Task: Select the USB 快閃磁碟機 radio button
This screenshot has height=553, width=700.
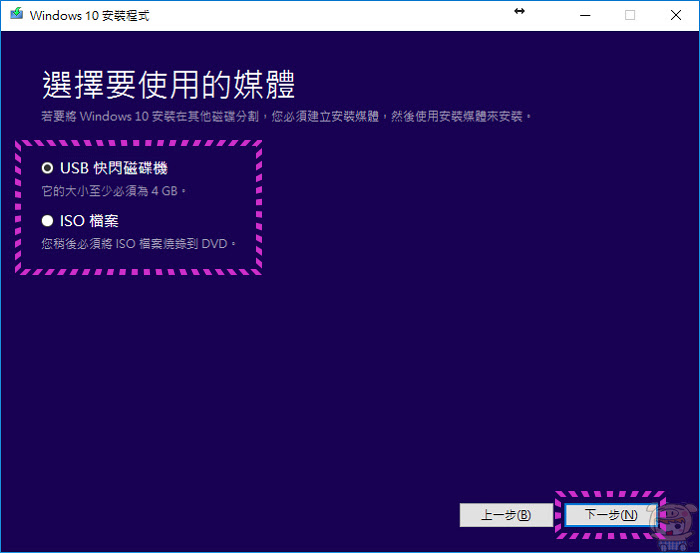Action: point(47,168)
